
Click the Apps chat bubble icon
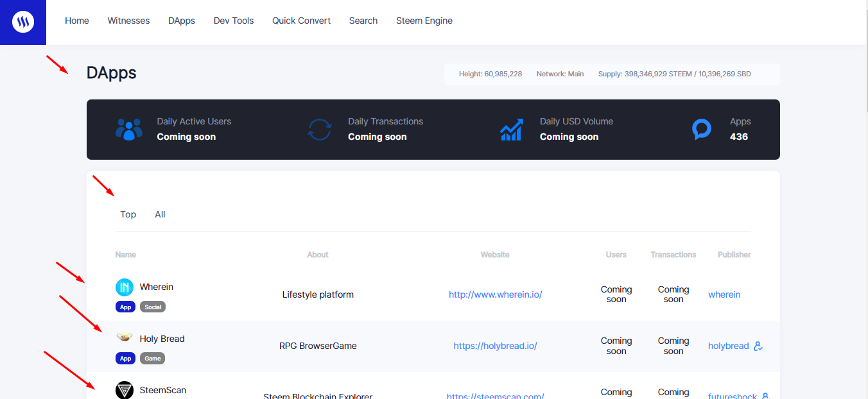click(702, 130)
